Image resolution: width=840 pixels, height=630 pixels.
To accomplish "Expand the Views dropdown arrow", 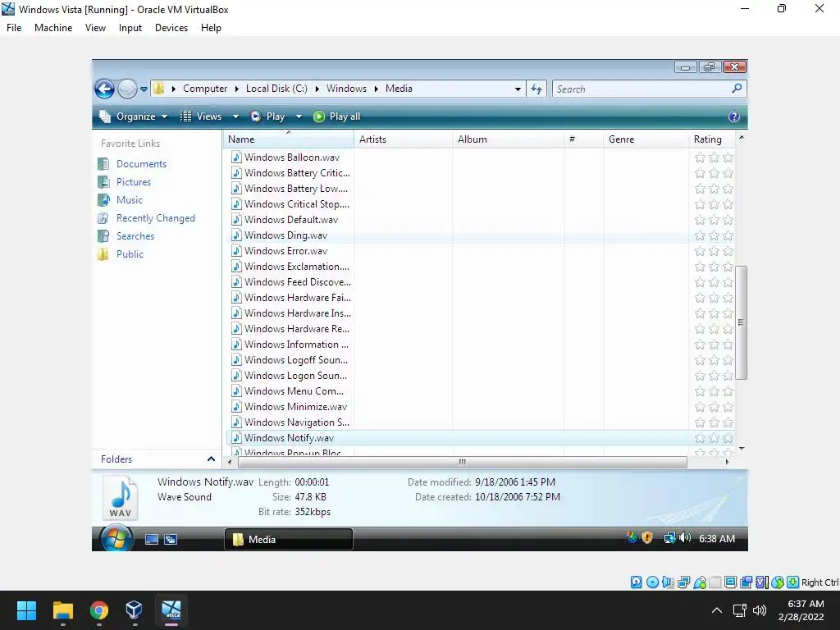I will [x=235, y=116].
